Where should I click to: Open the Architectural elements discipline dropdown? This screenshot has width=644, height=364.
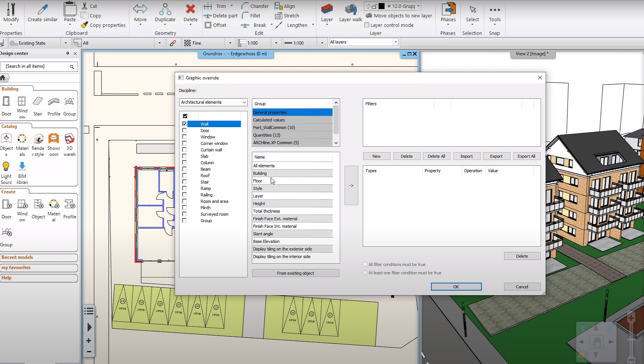tap(213, 102)
